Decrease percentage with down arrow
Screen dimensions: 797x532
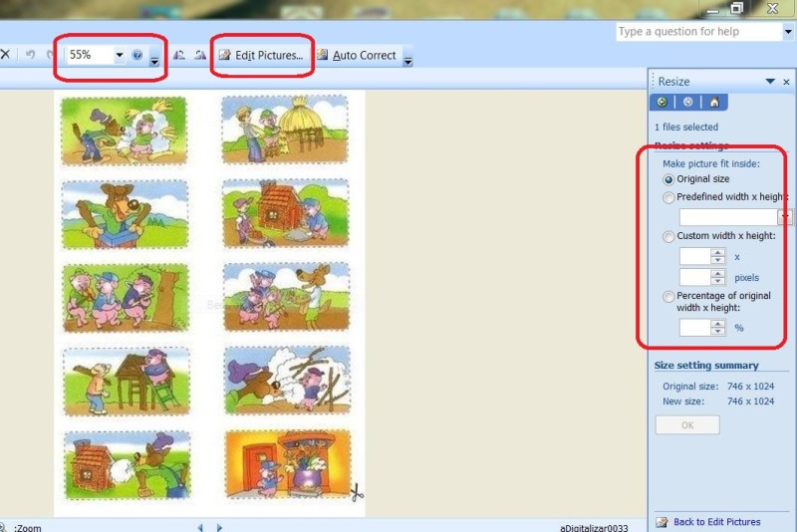pos(717,332)
